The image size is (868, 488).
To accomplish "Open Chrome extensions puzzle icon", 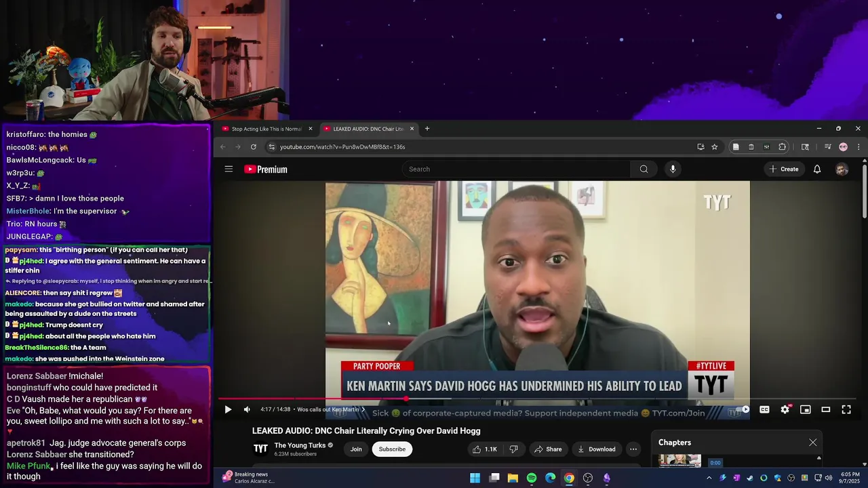I will (x=782, y=147).
